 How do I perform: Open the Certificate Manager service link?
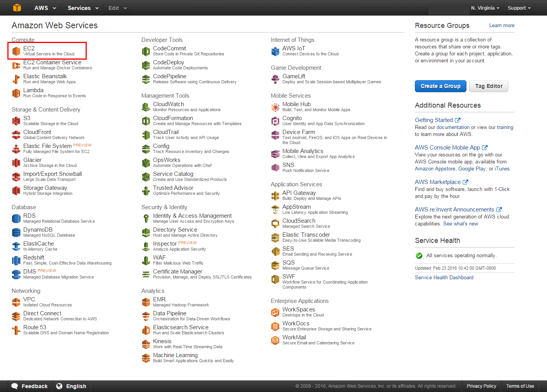pos(177,272)
